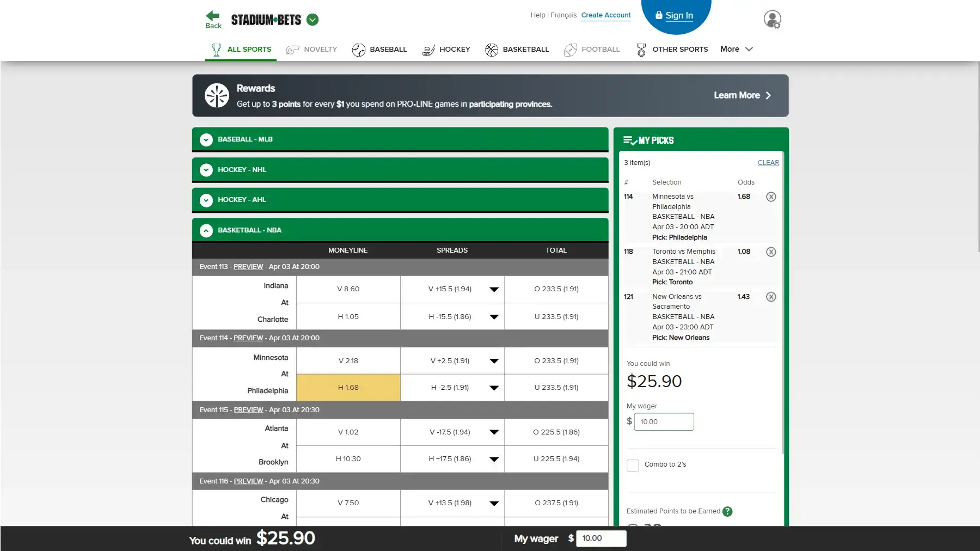Select Over 233.5 total for Indiana game
The height and width of the screenshot is (551, 980).
pyautogui.click(x=556, y=289)
